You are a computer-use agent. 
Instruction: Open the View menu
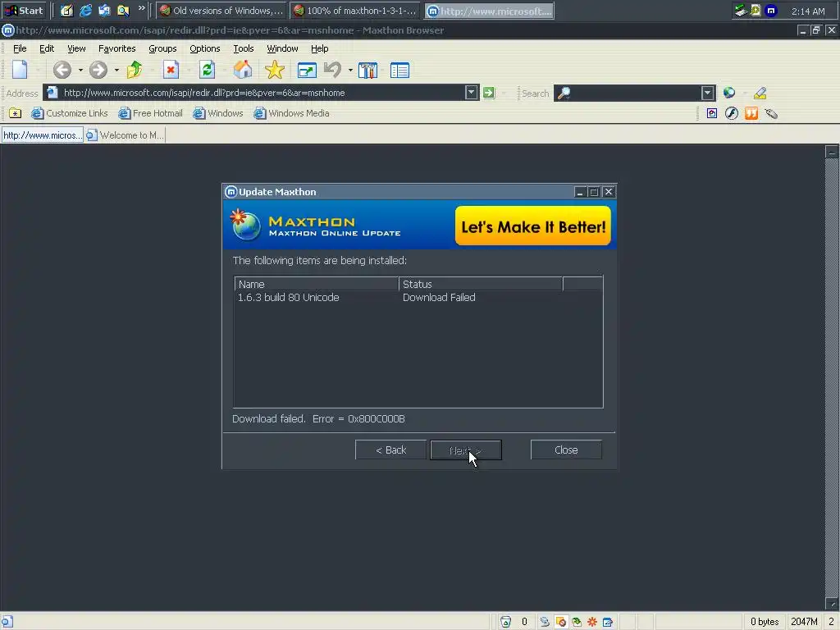pos(76,48)
